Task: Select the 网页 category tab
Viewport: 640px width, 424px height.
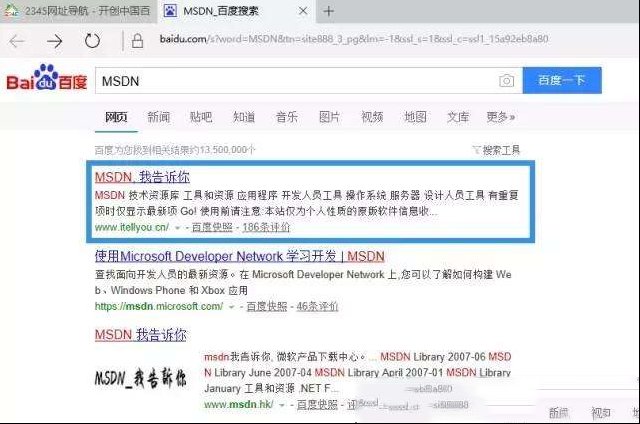Action: pos(116,118)
